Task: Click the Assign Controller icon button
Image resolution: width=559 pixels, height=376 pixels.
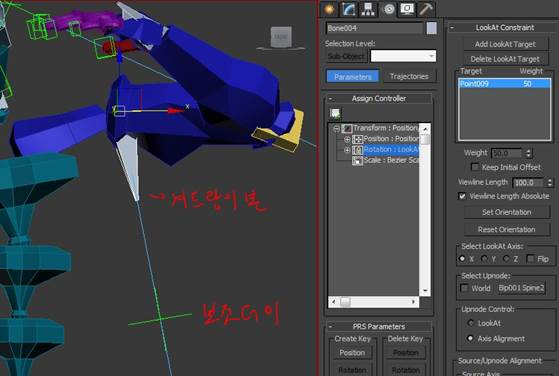Action: point(335,114)
